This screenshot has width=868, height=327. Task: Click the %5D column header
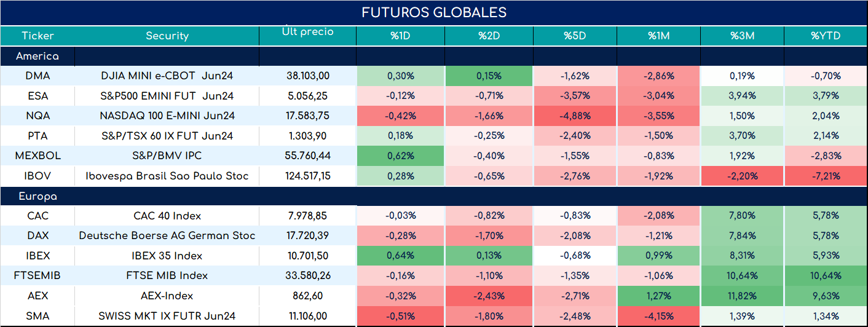click(x=575, y=36)
